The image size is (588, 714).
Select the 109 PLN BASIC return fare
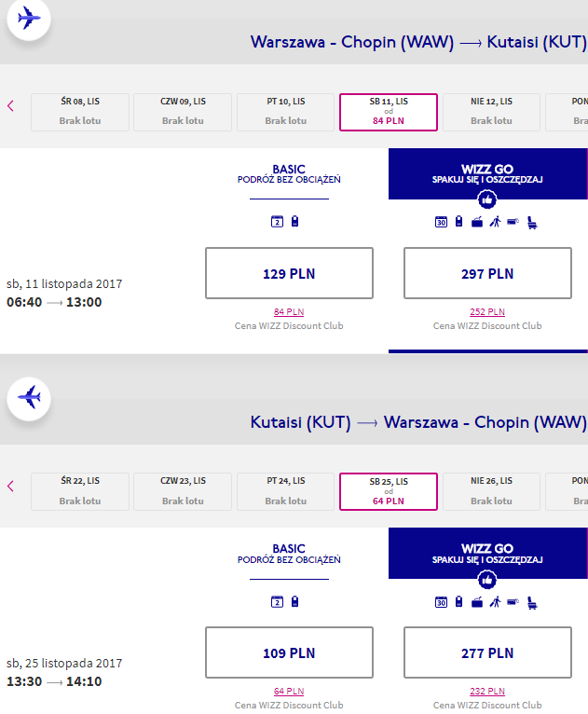[289, 652]
